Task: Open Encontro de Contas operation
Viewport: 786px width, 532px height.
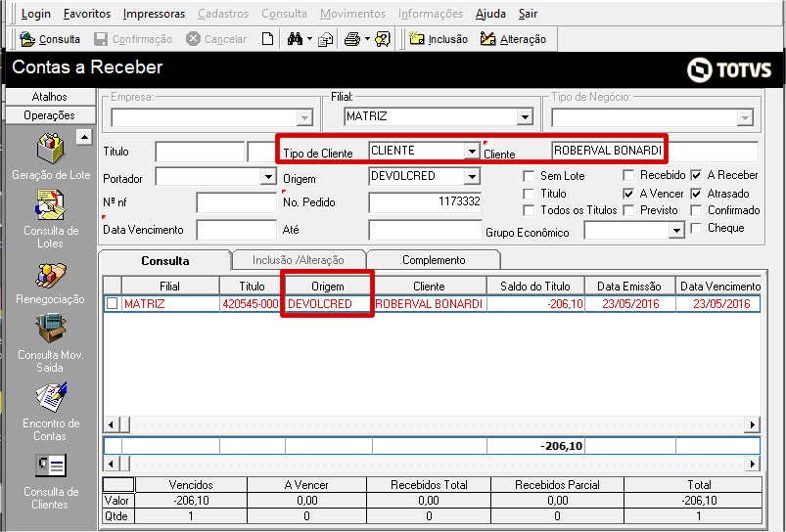Action: tap(51, 412)
